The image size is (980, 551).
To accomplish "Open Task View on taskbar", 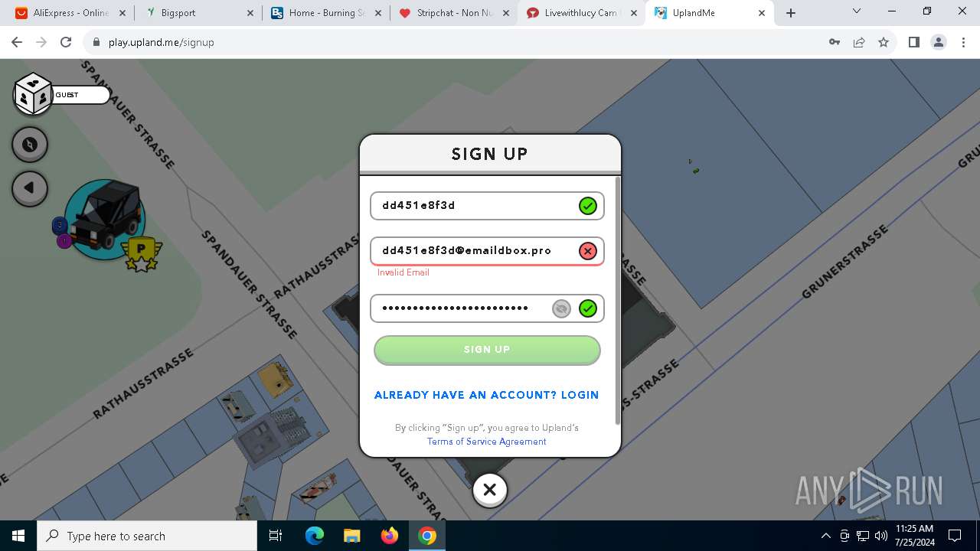I will (x=276, y=536).
